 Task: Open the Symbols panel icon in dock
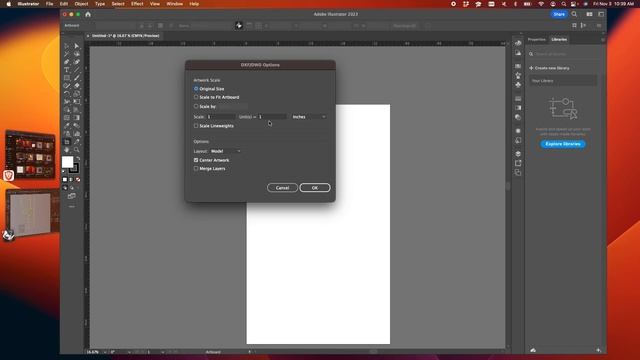[518, 85]
